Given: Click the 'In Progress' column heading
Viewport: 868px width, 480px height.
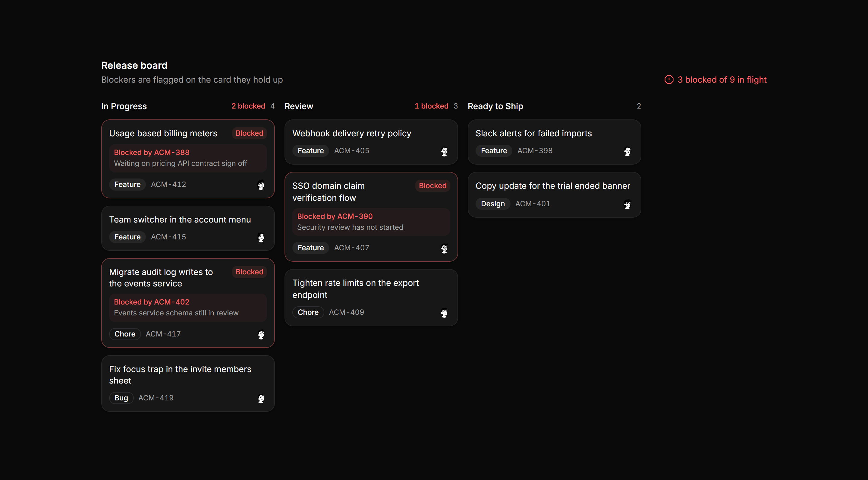Looking at the screenshot, I should coord(124,106).
